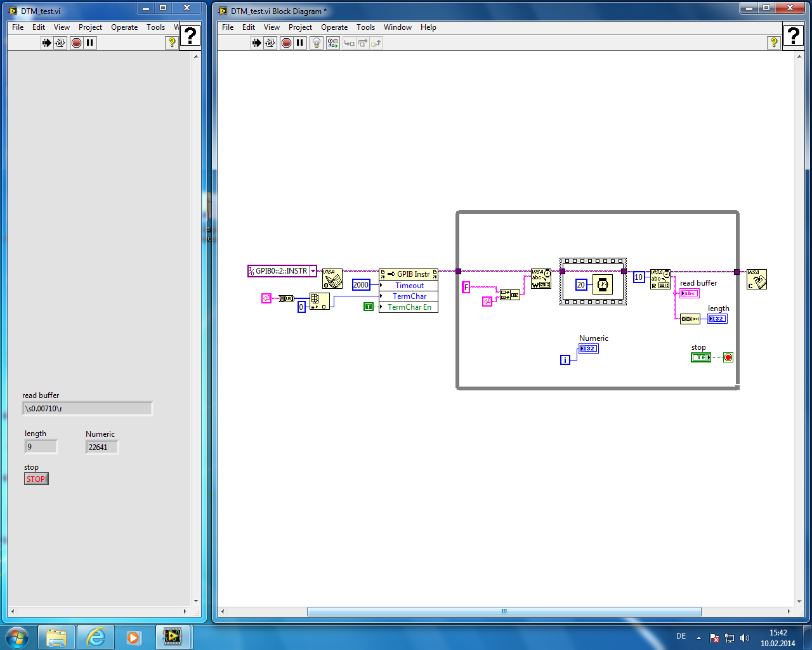The image size is (812, 650).
Task: Click the volume icon in system tray
Action: click(745, 638)
